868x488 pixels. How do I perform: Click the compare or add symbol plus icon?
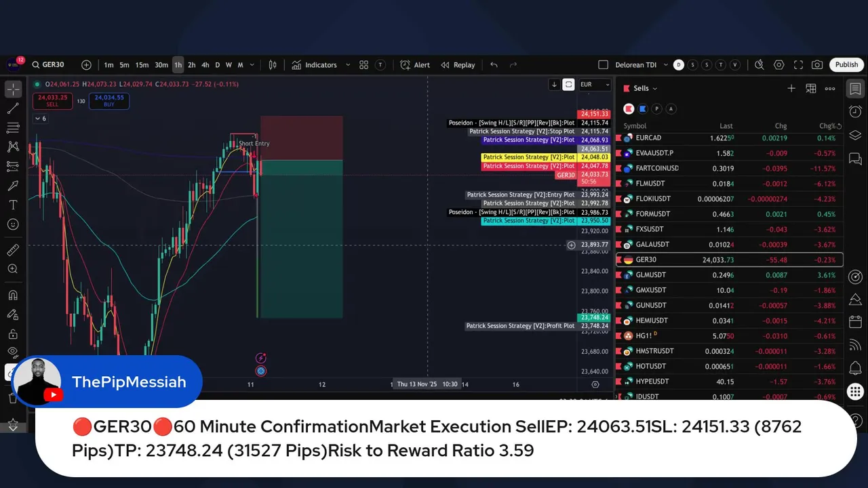click(86, 65)
